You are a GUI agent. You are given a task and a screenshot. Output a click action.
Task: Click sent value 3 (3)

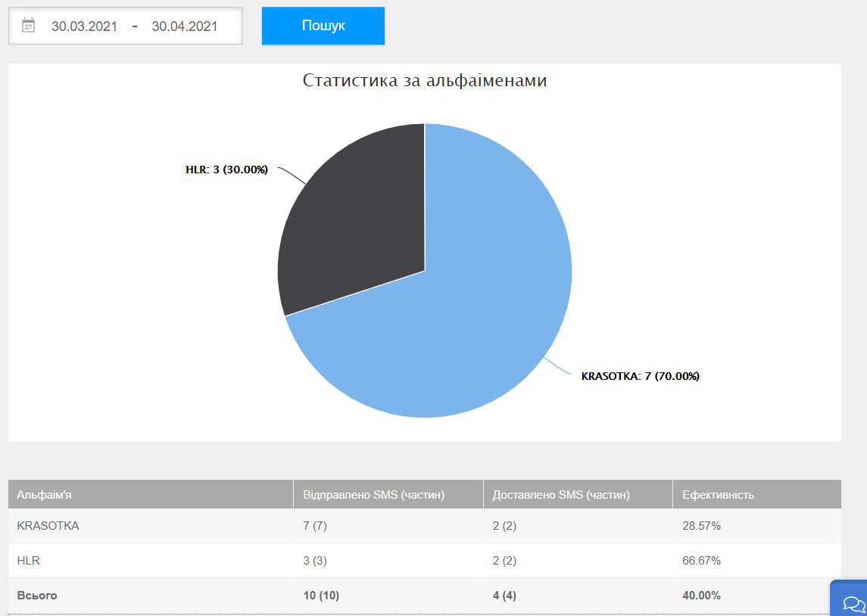(315, 561)
